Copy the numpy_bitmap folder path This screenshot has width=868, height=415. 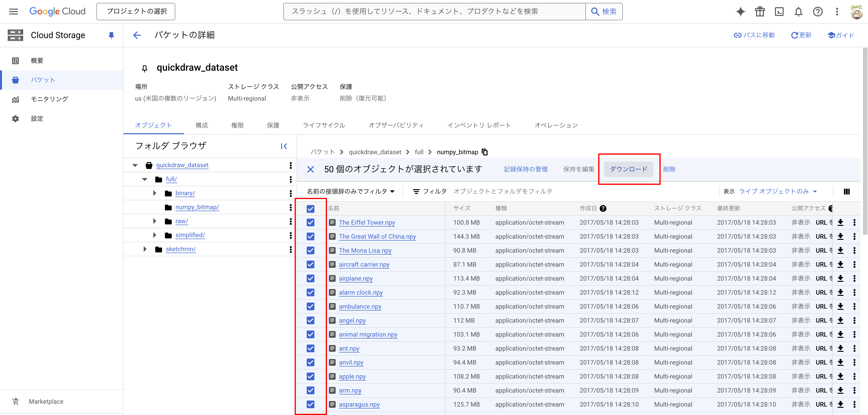(485, 152)
